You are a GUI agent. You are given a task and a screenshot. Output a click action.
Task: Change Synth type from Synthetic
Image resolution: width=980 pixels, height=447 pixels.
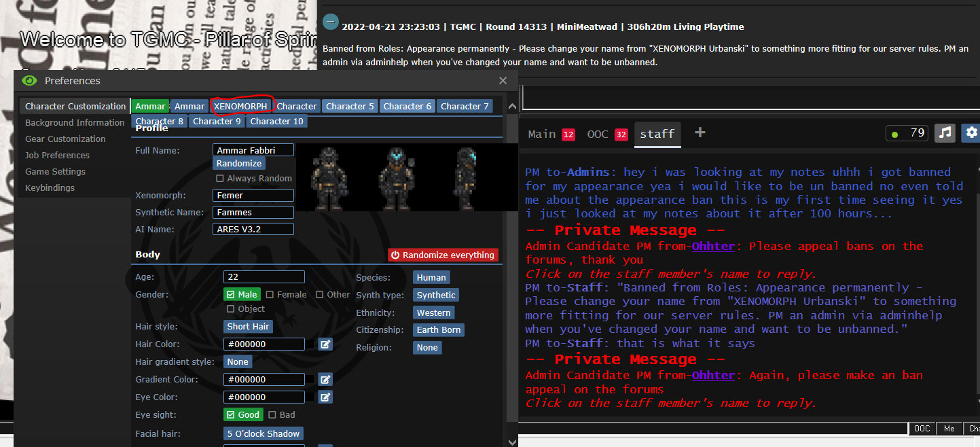[436, 296]
